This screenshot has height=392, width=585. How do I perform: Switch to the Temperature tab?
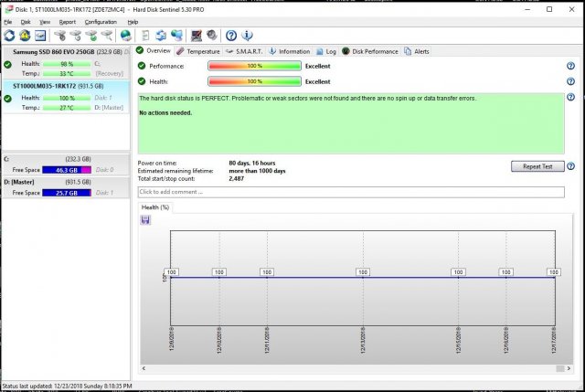(197, 51)
